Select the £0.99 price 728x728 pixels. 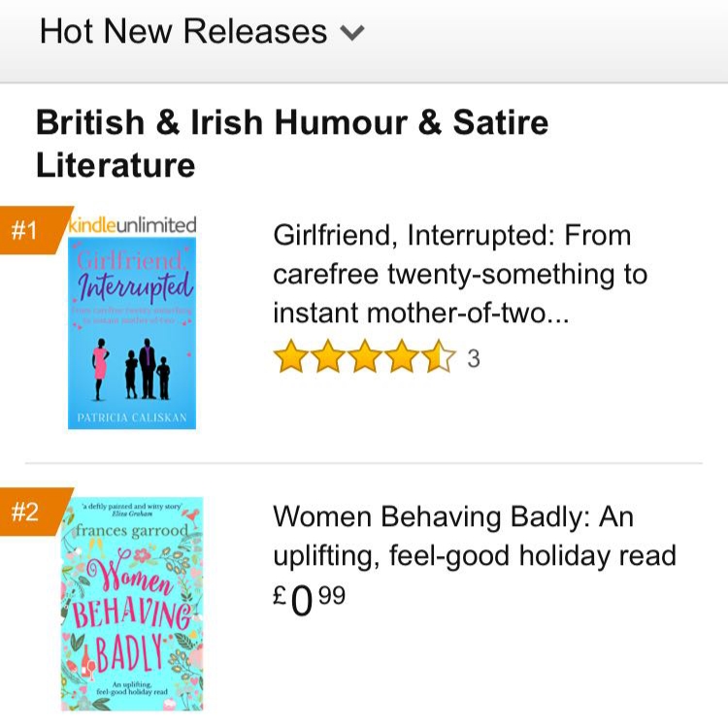coord(309,599)
